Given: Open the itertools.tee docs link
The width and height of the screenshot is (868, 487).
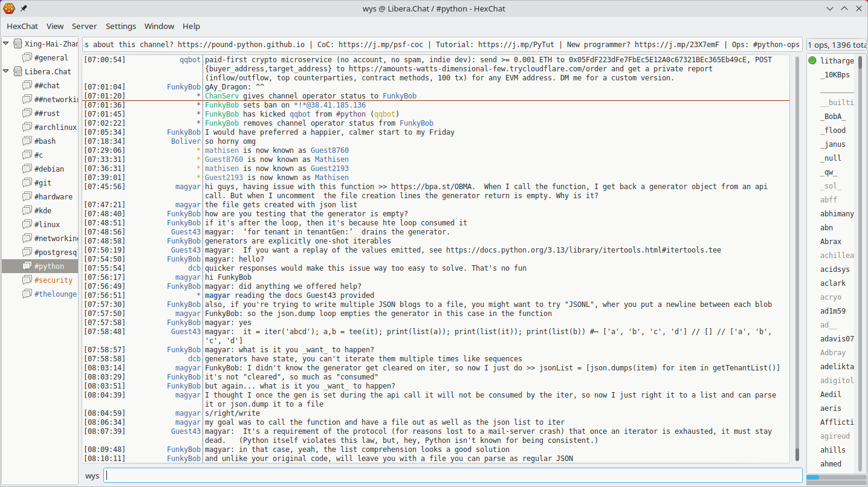Looking at the screenshot, I should click(583, 250).
